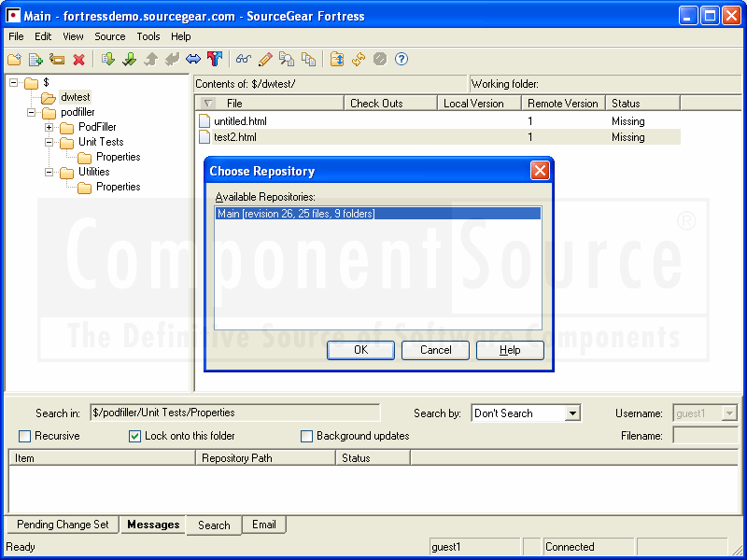Click the untitled.html file icon
The height and width of the screenshot is (560, 747).
[204, 121]
